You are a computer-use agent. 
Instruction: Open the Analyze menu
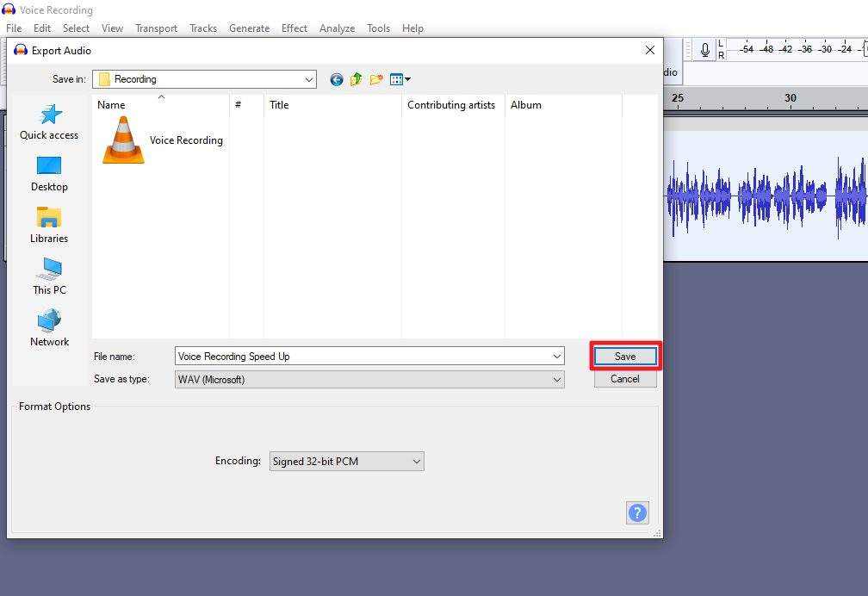[x=338, y=28]
